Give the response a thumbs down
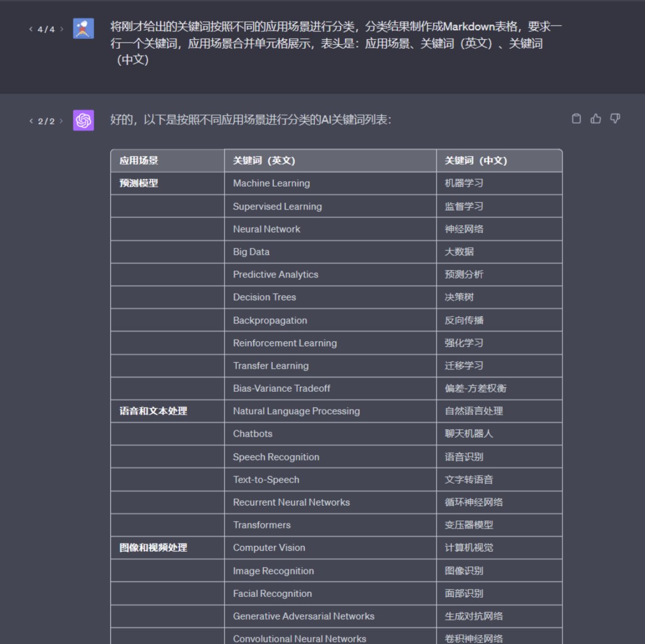This screenshot has height=644, width=645. click(x=615, y=119)
